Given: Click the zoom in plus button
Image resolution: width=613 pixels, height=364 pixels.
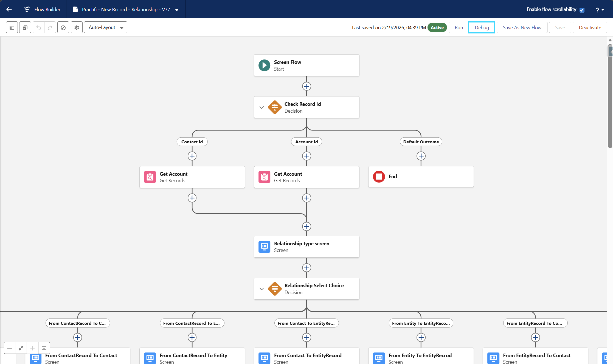Looking at the screenshot, I should tap(32, 348).
